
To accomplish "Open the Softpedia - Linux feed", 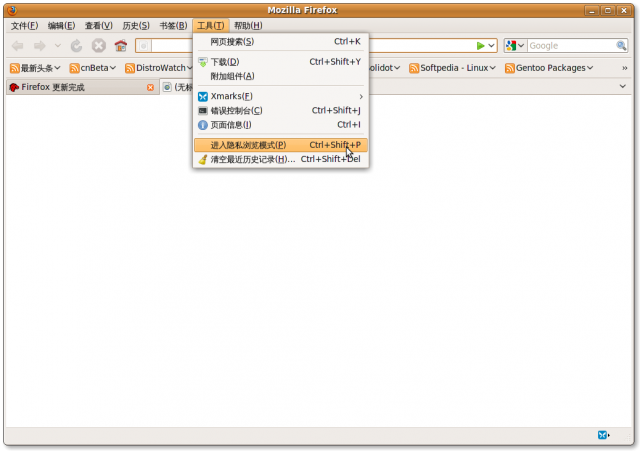I will 453,68.
